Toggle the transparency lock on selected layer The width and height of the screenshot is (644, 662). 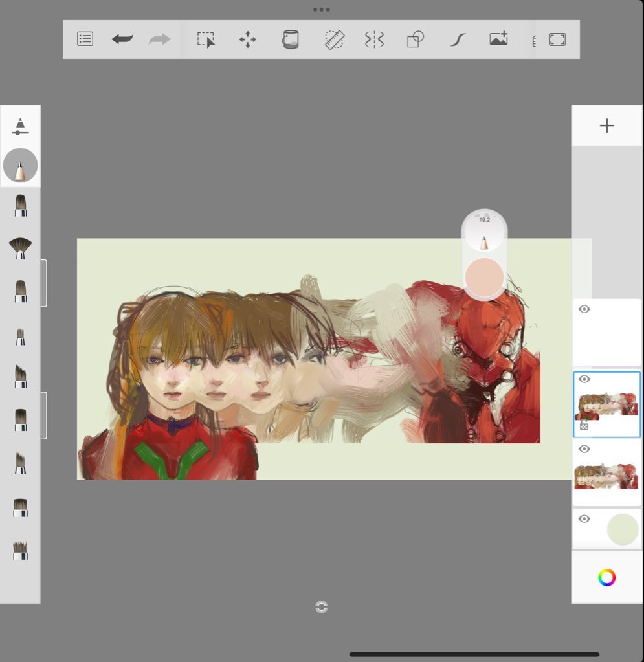coord(584,426)
